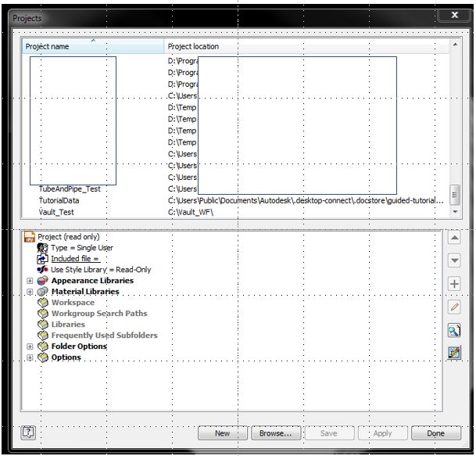Viewport: 476px width, 456px height.
Task: Click the Workspace folder icon
Action: coord(43,302)
